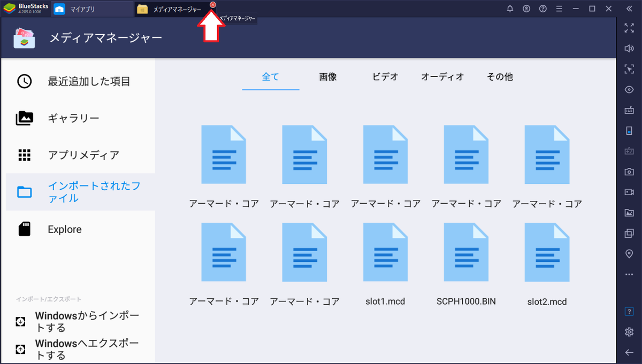This screenshot has width=642, height=364.
Task: Open the SCPH1000.BIN file
Action: [x=467, y=265]
